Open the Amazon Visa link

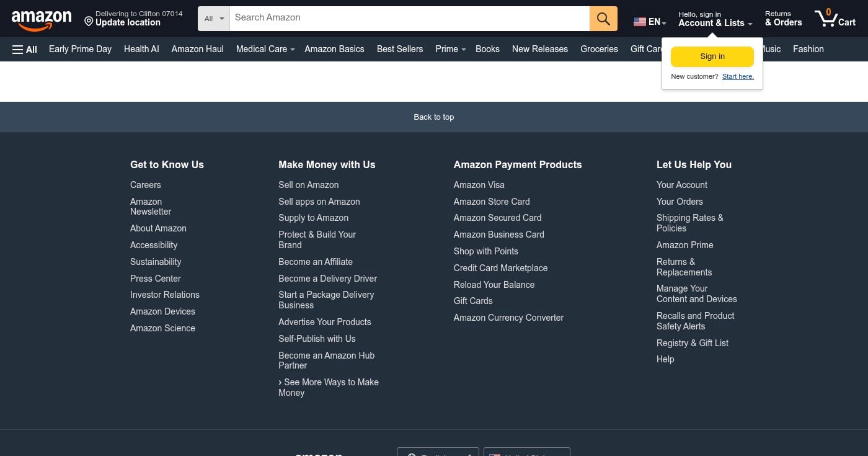click(x=479, y=185)
